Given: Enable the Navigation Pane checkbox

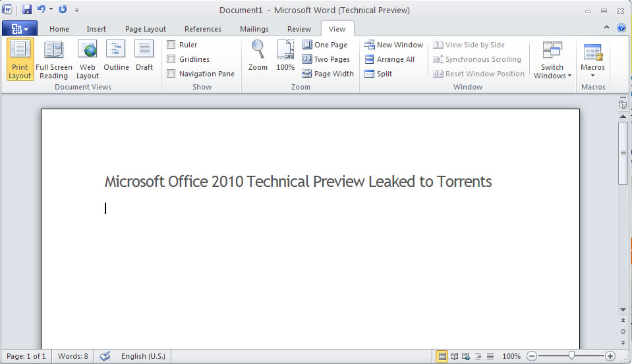Looking at the screenshot, I should 171,74.
